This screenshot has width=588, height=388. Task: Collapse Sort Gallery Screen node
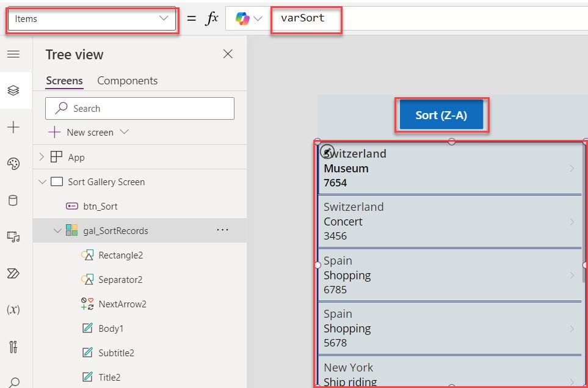42,182
